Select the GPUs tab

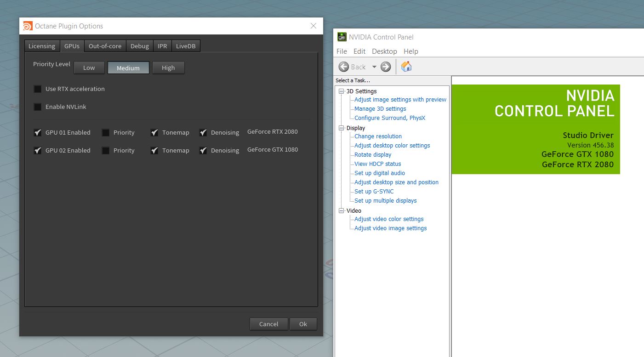(x=72, y=46)
